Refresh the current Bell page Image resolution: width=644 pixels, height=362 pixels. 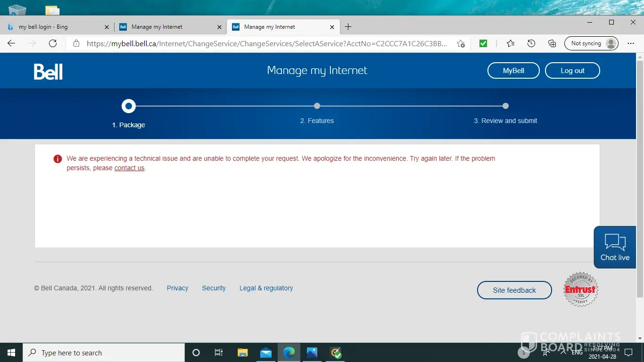pyautogui.click(x=53, y=43)
